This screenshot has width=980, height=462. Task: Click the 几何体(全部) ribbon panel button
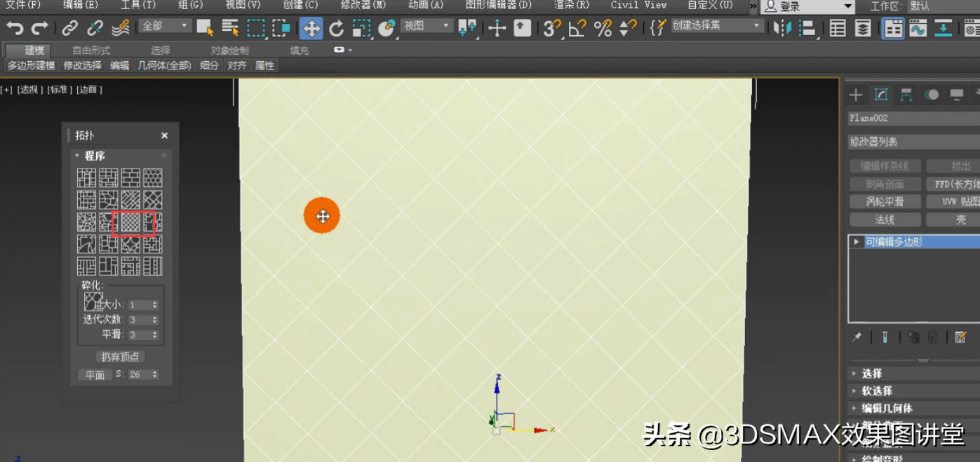click(x=165, y=65)
